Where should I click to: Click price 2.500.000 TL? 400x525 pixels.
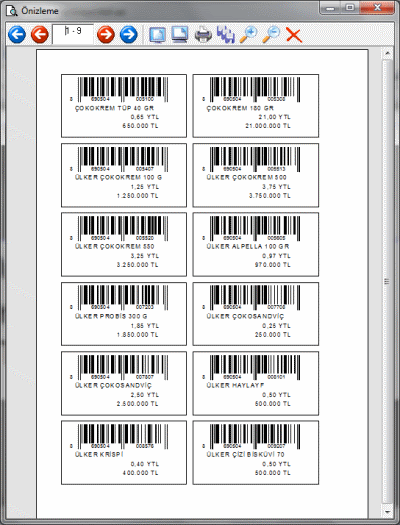click(138, 403)
